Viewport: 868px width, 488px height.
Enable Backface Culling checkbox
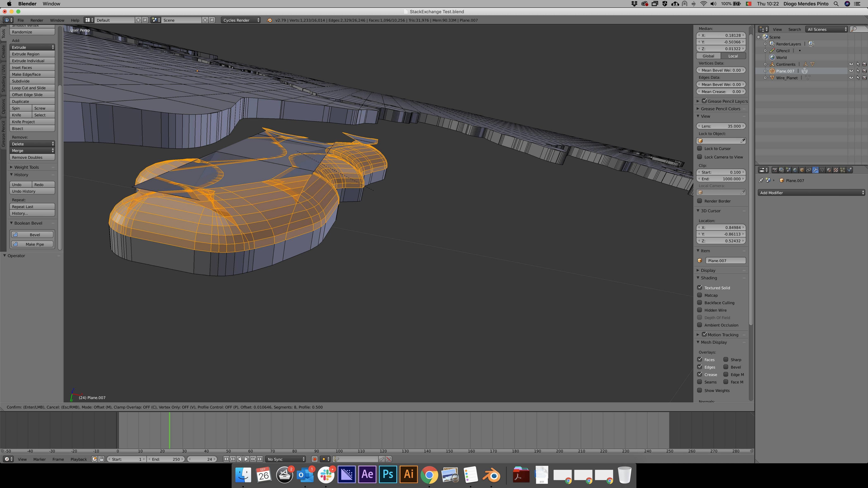[x=700, y=303]
